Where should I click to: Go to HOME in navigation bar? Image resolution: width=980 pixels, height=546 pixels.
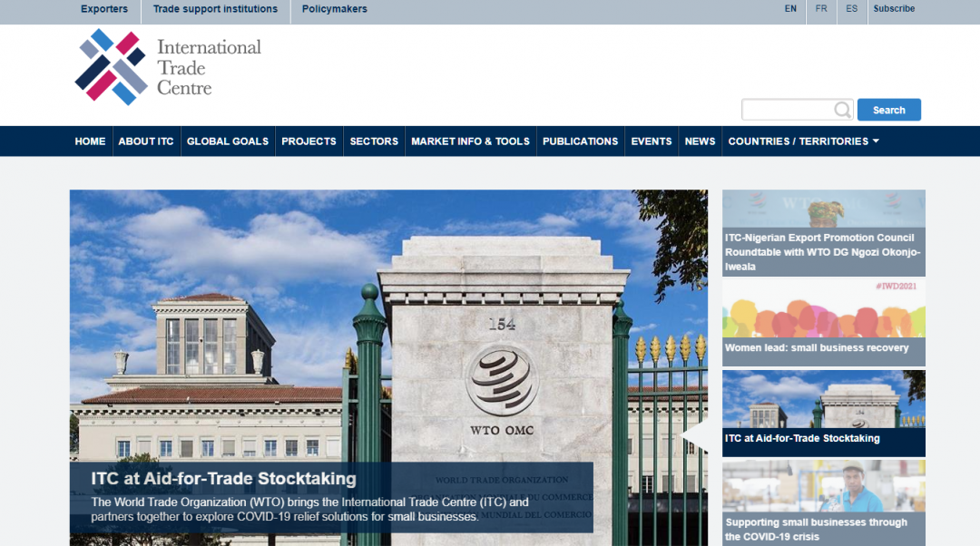[x=90, y=141]
